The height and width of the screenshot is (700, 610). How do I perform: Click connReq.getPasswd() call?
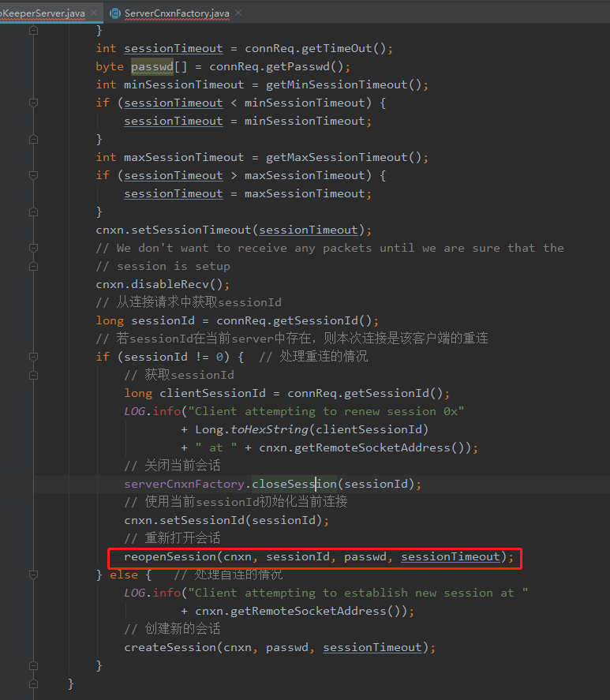[276, 66]
